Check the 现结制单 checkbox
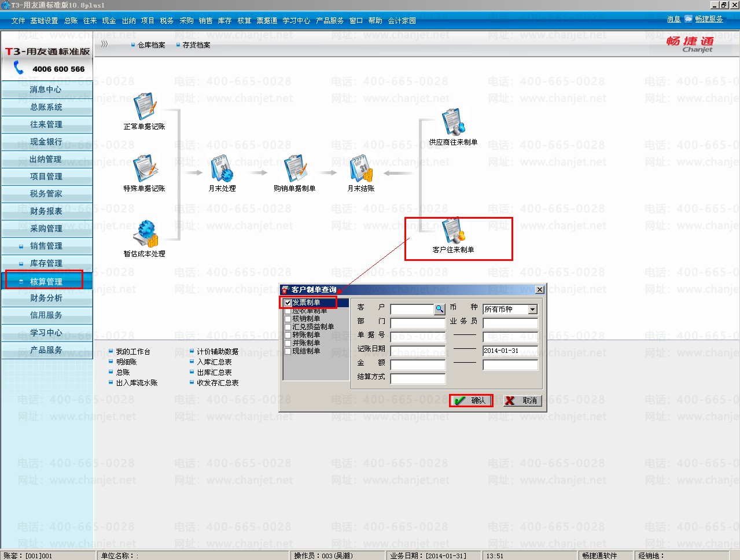 click(288, 351)
